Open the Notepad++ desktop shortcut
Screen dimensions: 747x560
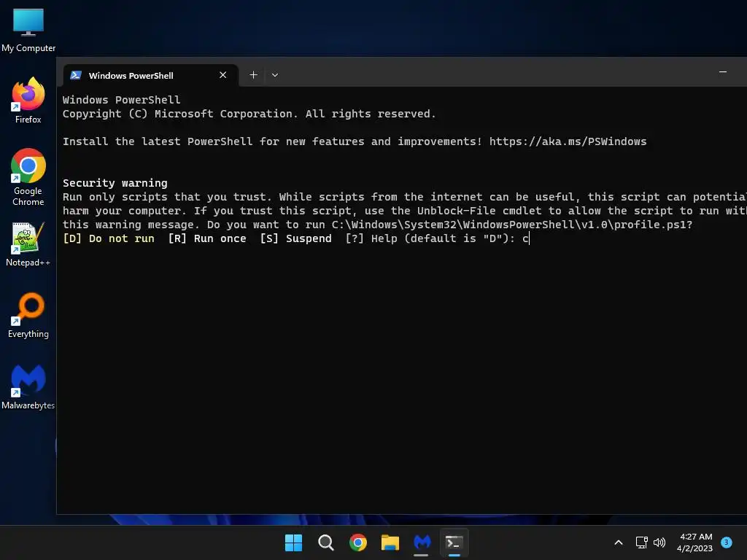[28, 244]
